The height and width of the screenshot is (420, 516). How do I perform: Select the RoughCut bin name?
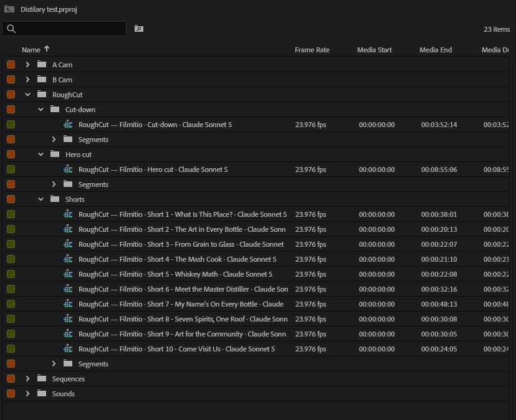67,95
